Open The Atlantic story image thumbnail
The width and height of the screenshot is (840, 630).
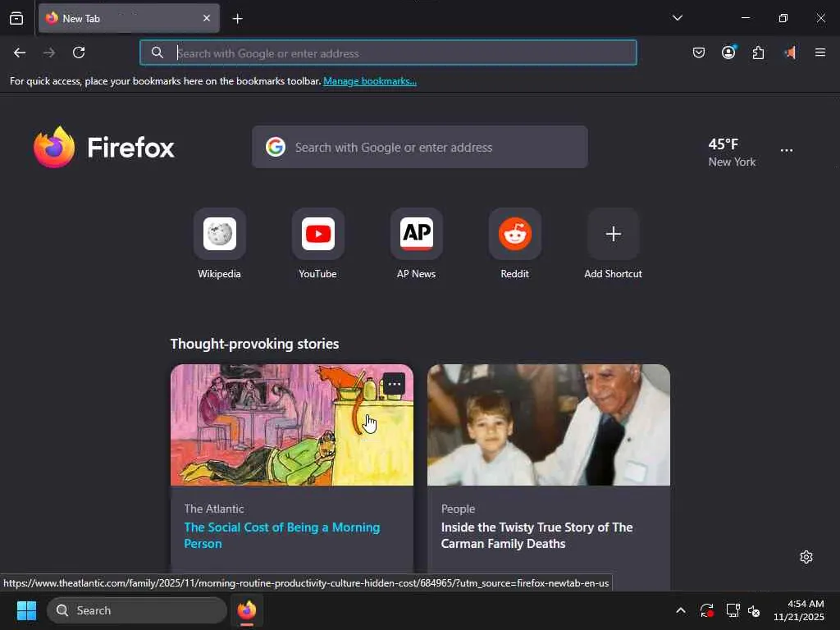tap(292, 425)
